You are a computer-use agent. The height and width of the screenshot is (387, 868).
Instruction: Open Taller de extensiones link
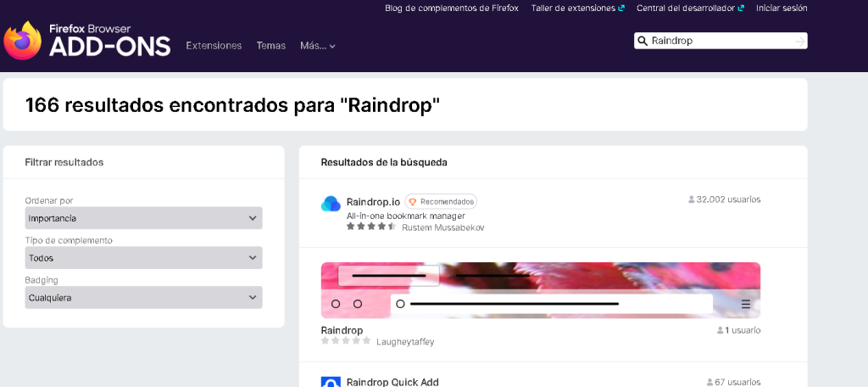(576, 8)
